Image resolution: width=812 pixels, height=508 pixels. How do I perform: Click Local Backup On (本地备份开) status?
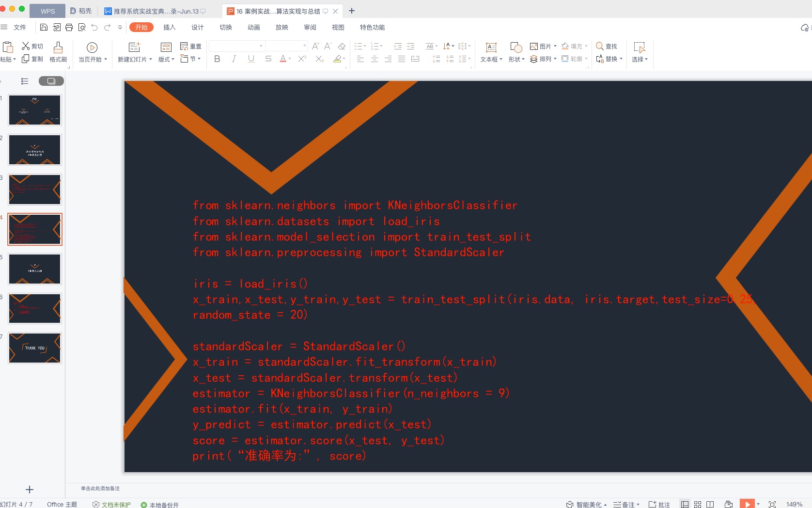pyautogui.click(x=160, y=505)
